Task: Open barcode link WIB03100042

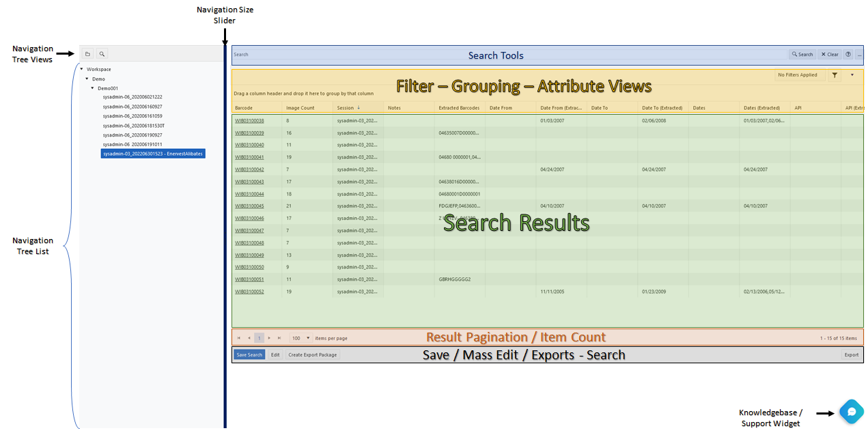Action: [249, 169]
